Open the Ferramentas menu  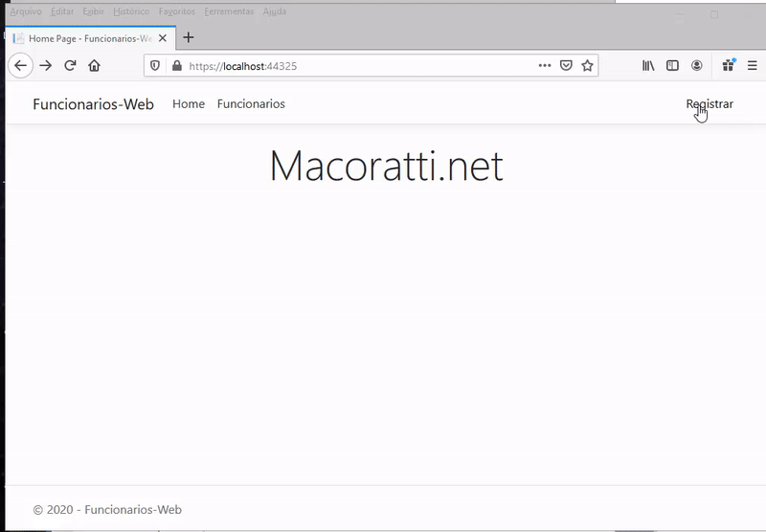click(x=229, y=11)
